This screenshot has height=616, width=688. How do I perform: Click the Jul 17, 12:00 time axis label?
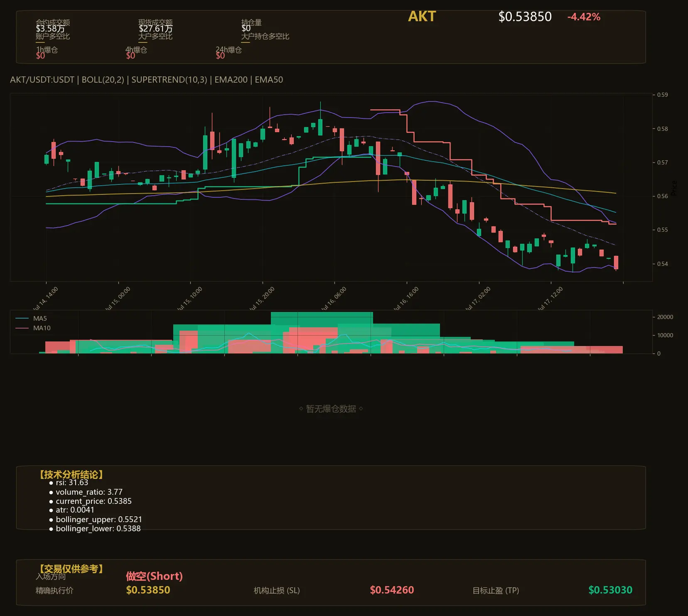point(550,299)
